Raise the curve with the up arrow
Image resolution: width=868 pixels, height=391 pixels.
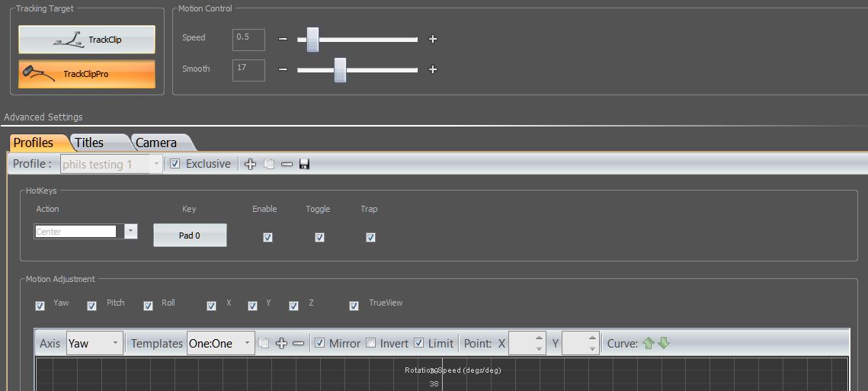tap(649, 344)
